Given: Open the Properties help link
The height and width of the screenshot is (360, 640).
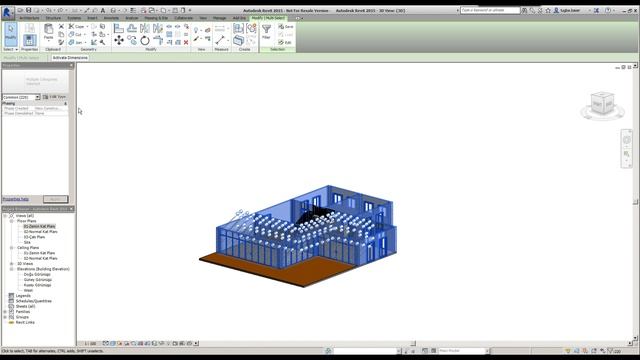Looking at the screenshot, I should click(x=16, y=199).
